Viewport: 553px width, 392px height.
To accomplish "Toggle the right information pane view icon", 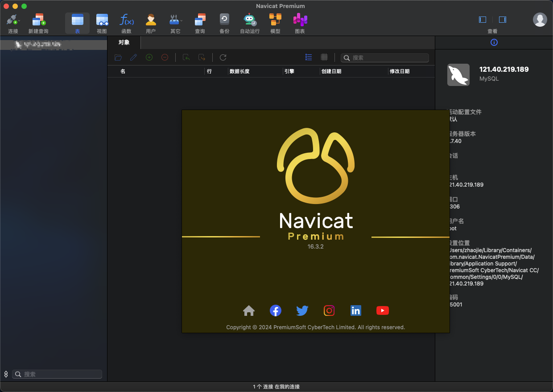I will tap(503, 20).
